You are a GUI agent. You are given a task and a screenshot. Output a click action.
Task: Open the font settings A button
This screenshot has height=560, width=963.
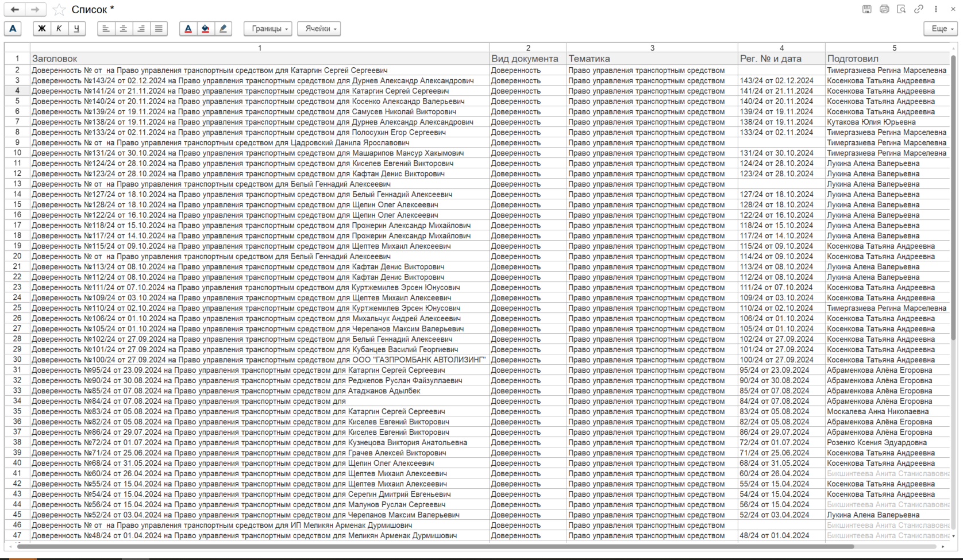(x=13, y=29)
